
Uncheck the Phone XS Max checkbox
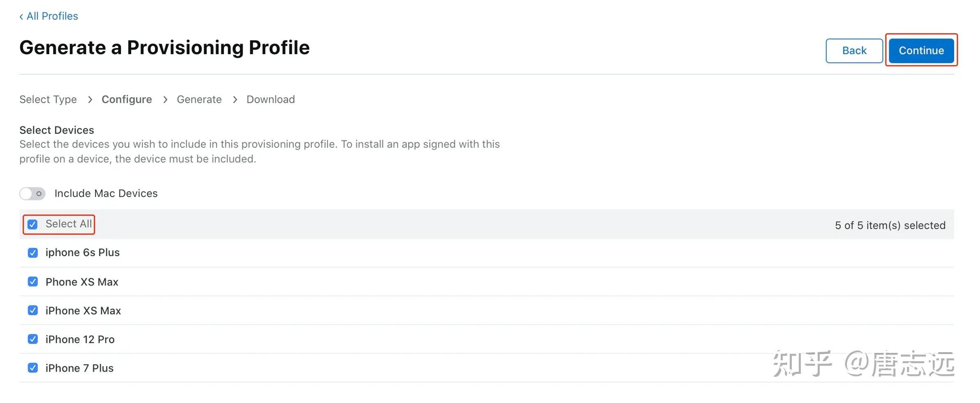pos(33,282)
